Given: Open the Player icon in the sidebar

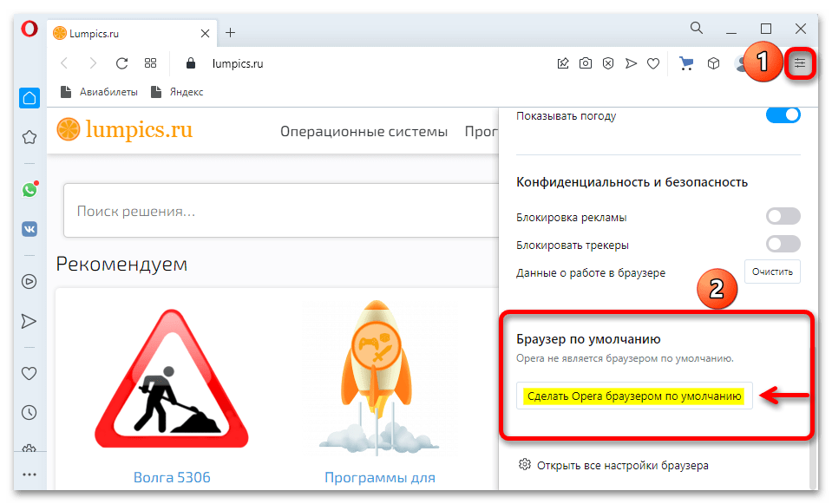Looking at the screenshot, I should click(29, 281).
